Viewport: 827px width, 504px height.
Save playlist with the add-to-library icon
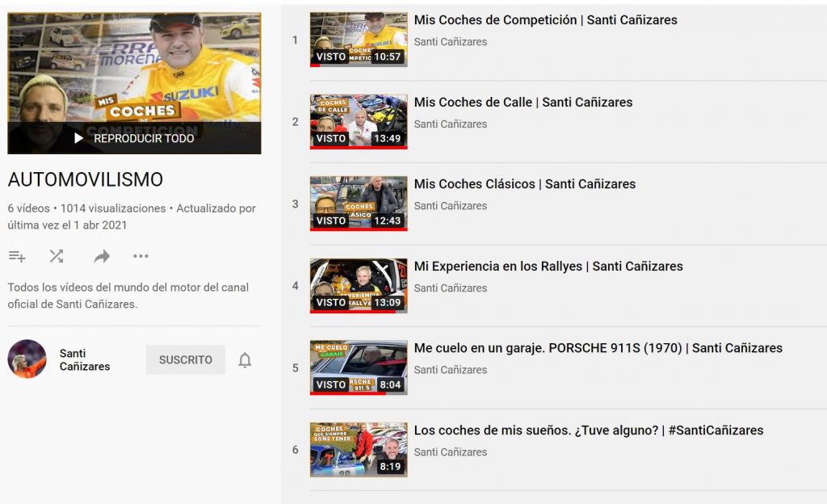[x=17, y=257]
